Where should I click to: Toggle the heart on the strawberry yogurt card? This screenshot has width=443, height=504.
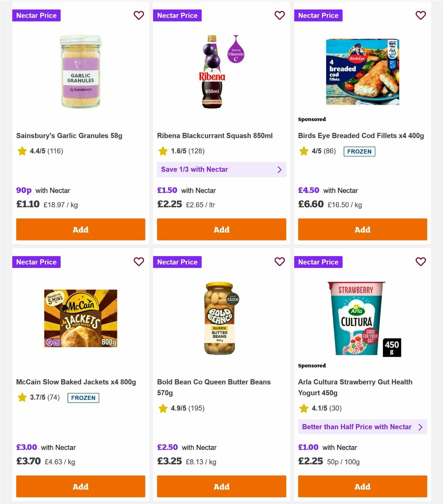click(x=421, y=262)
